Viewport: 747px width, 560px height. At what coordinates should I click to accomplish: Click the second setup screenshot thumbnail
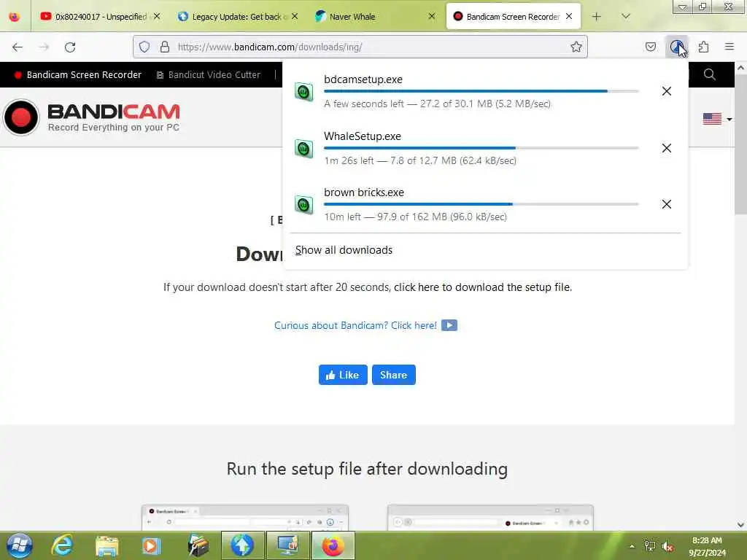click(490, 518)
